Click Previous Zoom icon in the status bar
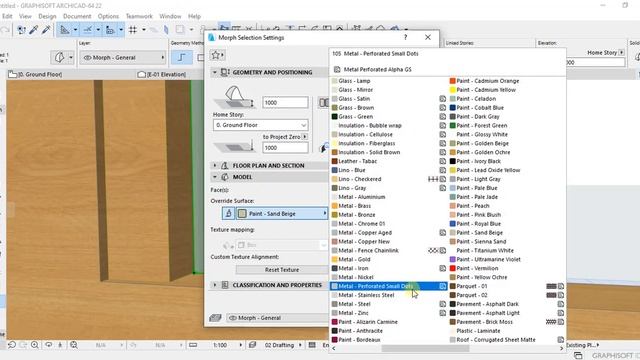 [x=12, y=345]
